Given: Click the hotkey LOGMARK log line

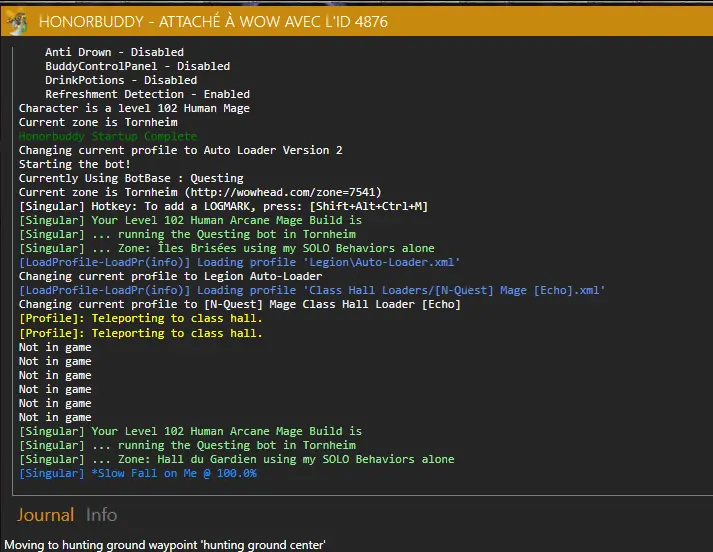Looking at the screenshot, I should pos(223,206).
